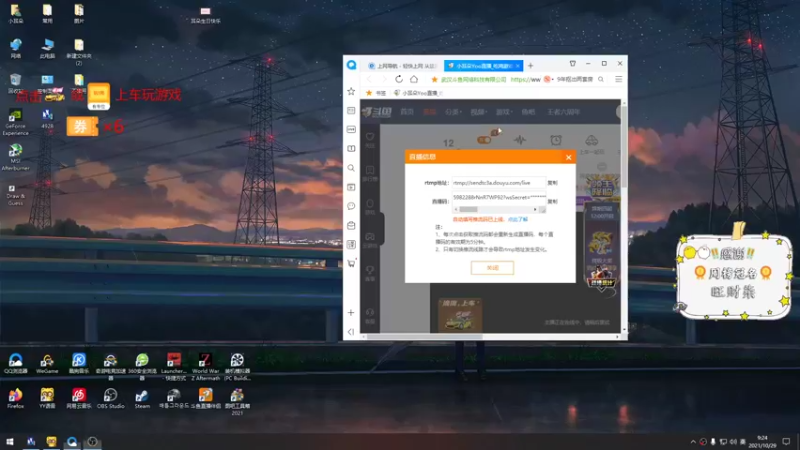The height and width of the screenshot is (450, 800).
Task: Show hidden tray icons chevron
Action: click(693, 442)
